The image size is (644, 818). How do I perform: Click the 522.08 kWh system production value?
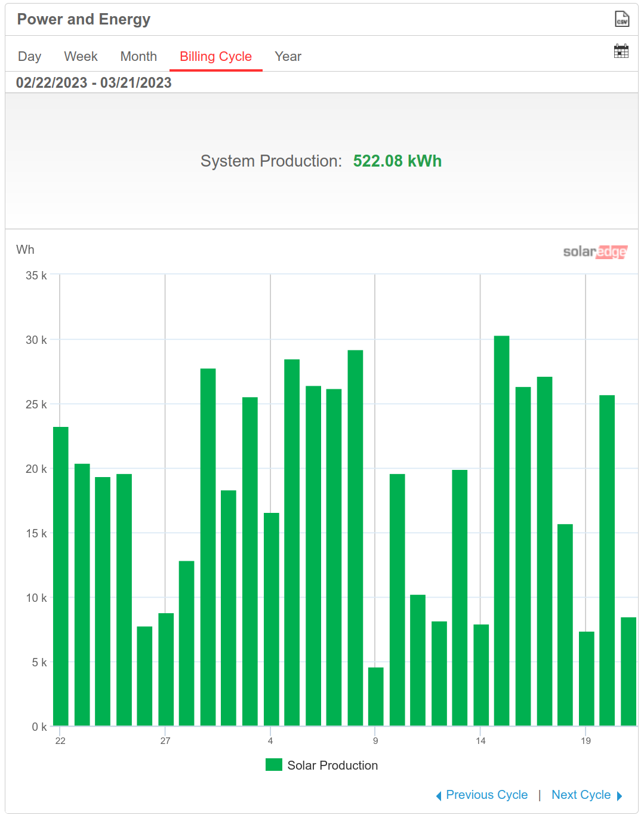point(397,161)
